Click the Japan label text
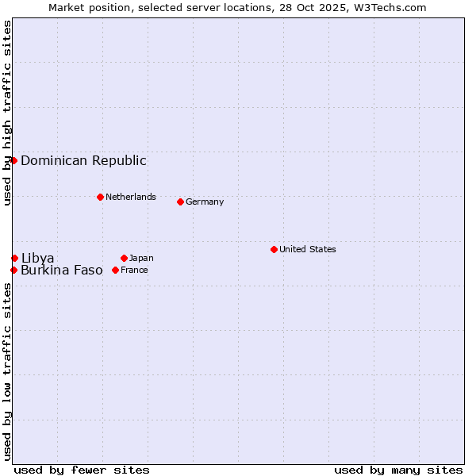 coord(141,258)
